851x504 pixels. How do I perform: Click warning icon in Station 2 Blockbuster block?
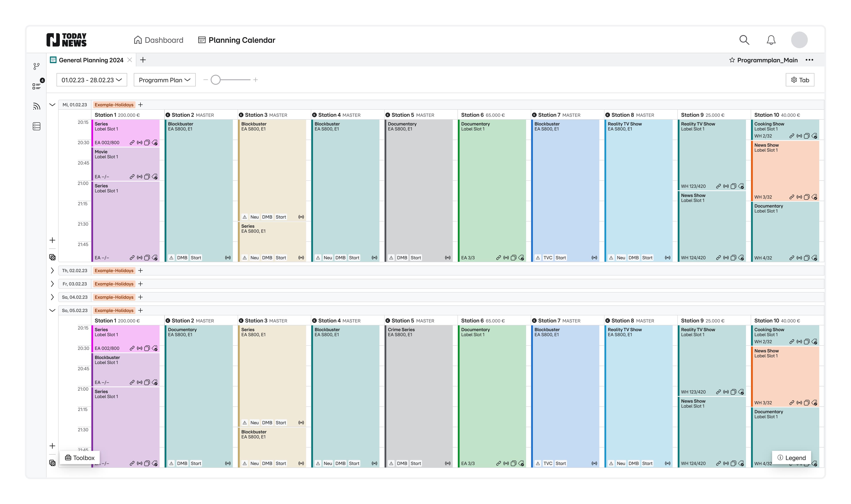pos(172,258)
